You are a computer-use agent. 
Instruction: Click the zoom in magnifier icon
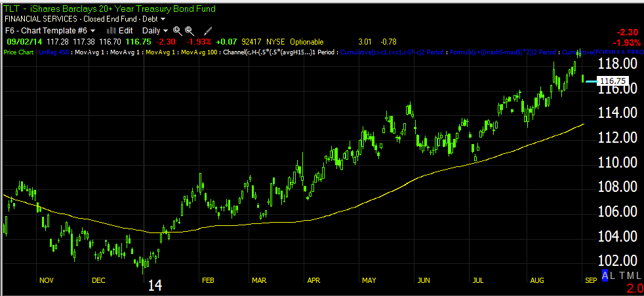[x=178, y=30]
